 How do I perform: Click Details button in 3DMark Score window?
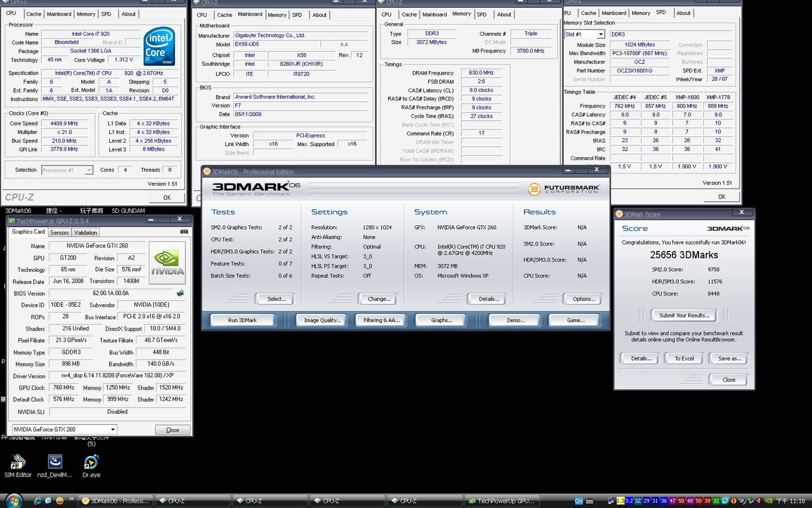(641, 359)
